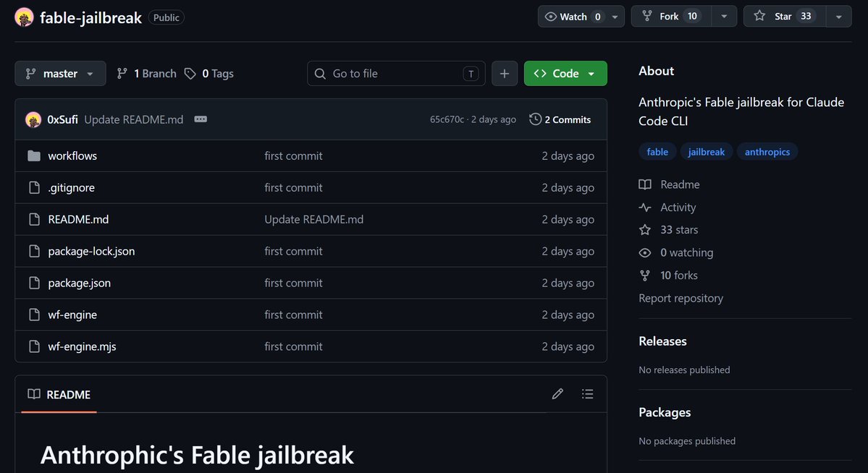
Task: Click the Public visibility badge
Action: coord(166,17)
